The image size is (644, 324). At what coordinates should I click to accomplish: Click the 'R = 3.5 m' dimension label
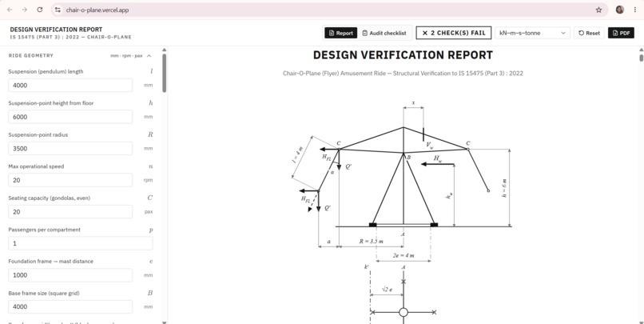click(x=372, y=242)
